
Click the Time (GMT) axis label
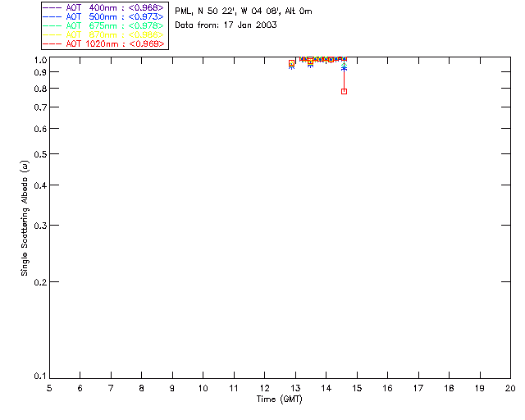coord(280,399)
